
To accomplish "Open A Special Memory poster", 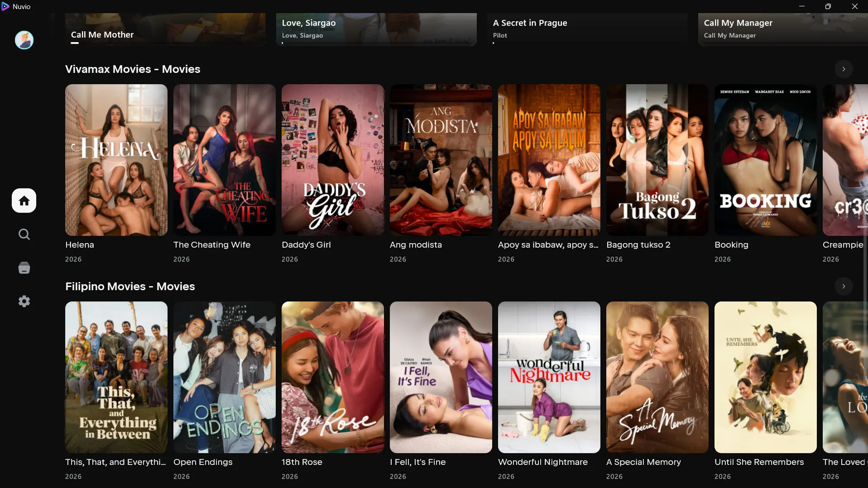I will (x=657, y=377).
